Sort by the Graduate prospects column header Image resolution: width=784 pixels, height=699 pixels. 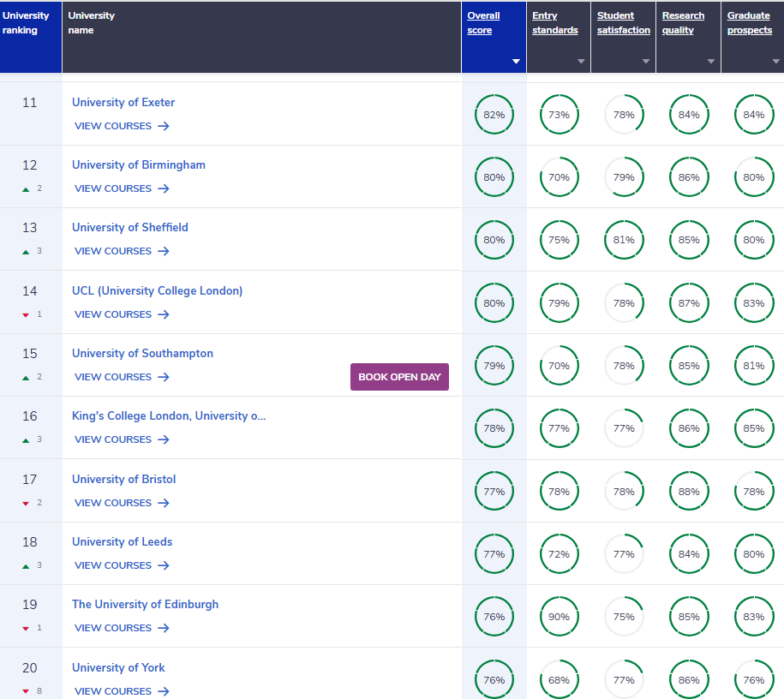coord(750,23)
